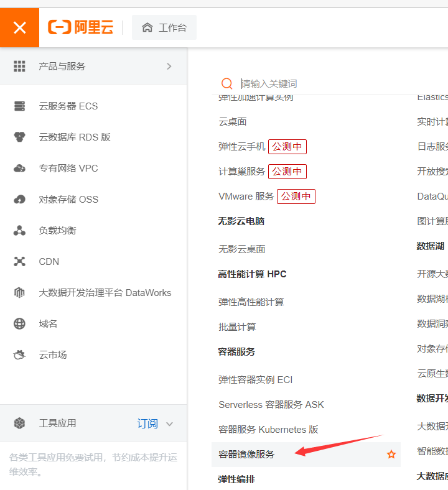Open Serverless 容器服务 ASK
Screen dimensions: 448x490
271,404
